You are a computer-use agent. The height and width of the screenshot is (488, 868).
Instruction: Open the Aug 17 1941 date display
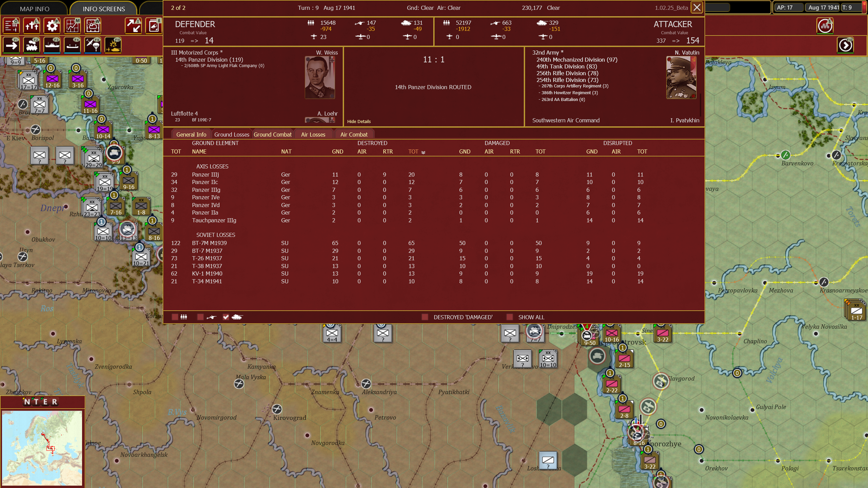[822, 7]
